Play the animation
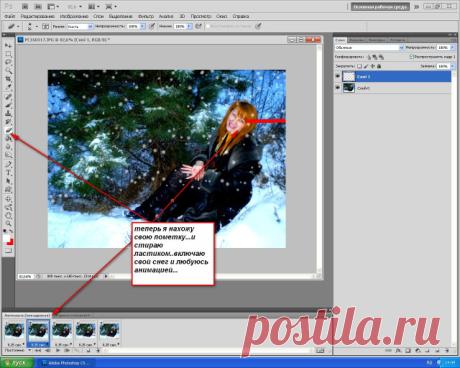 click(x=58, y=350)
